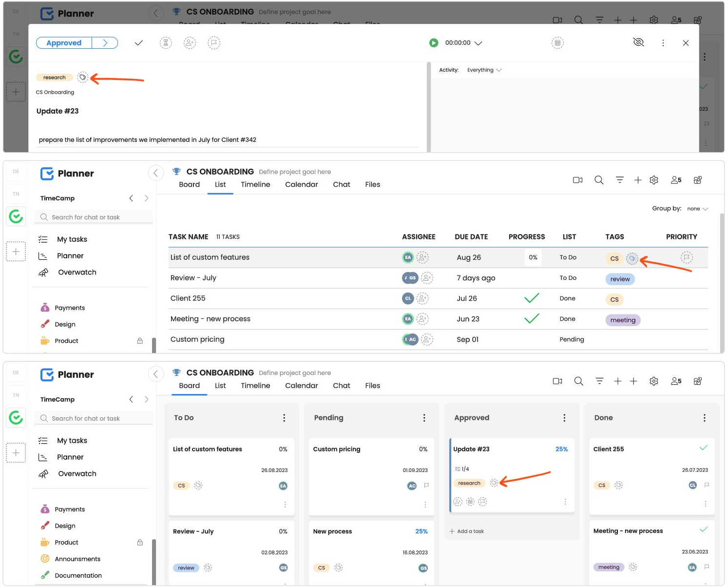
Task: Click arrow next to Approved status in task detail
Action: point(105,43)
